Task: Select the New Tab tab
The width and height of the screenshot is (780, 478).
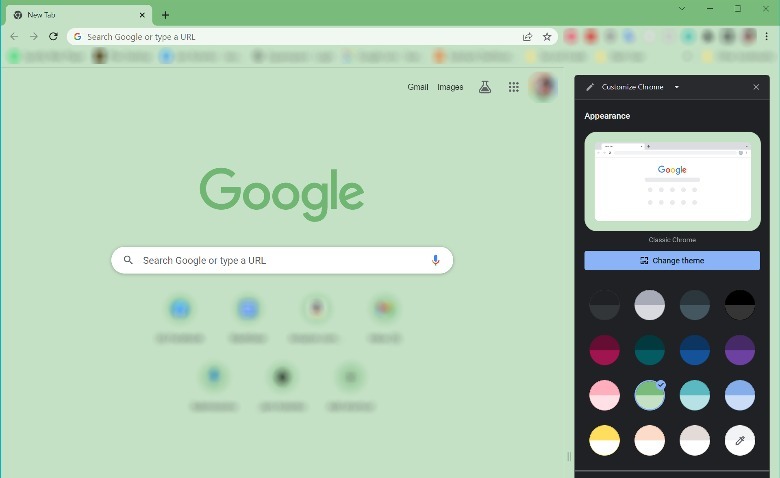Action: pos(79,15)
